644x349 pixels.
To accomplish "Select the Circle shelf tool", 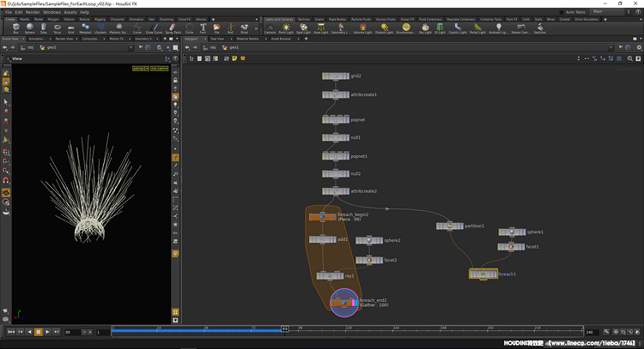I will point(190,28).
